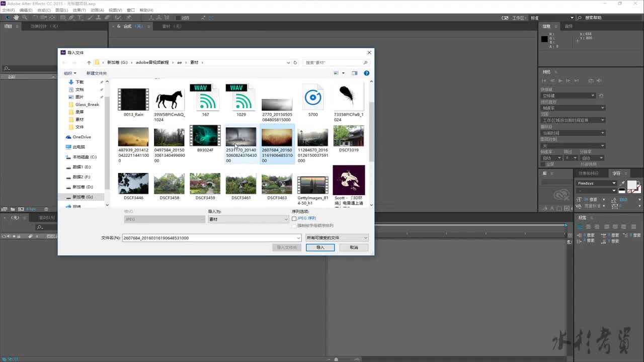644x362 pixels.
Task: Click the reset shortcut icon beside 空格键
Action: [x=601, y=96]
